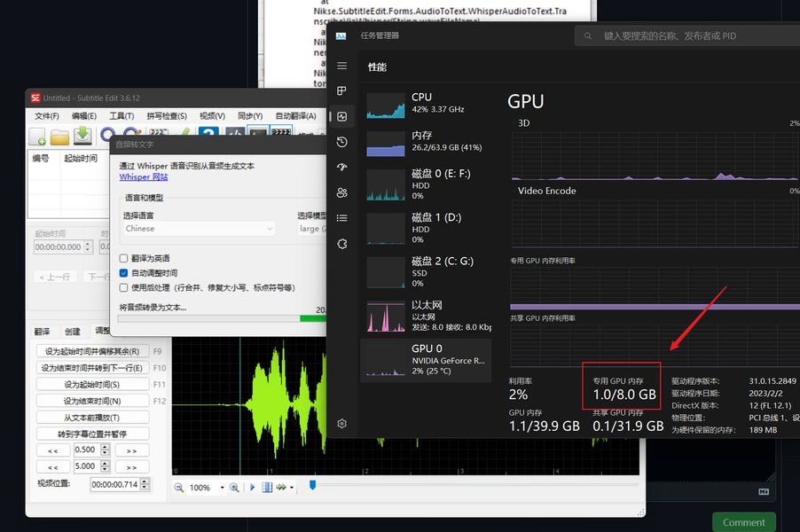The image size is (800, 532).
Task: Open 视频(V) menu
Action: click(x=212, y=116)
